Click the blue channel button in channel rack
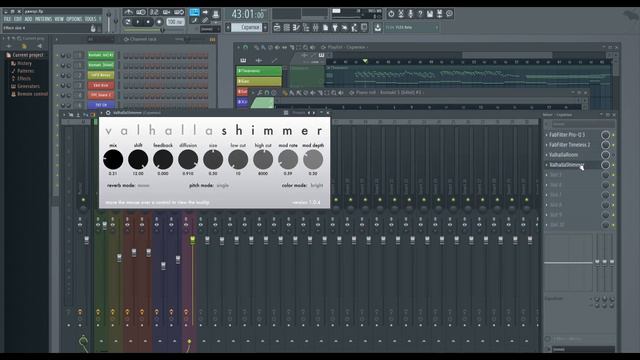This screenshot has height=360, width=640. coord(101,105)
